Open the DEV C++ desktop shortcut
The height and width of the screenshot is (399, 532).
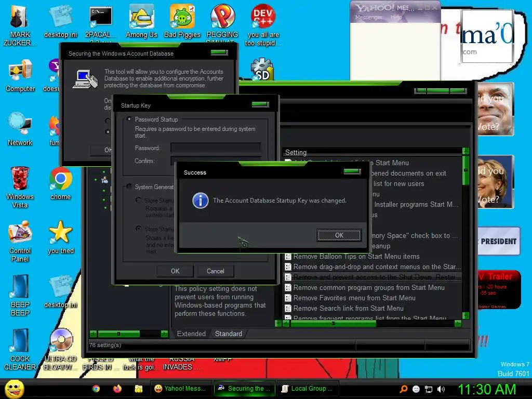263,25
